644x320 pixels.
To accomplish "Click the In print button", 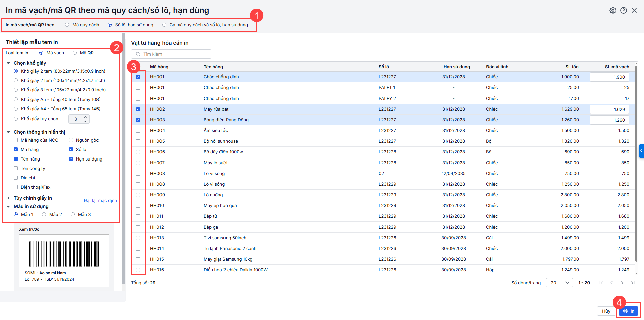I will click(x=628, y=311).
